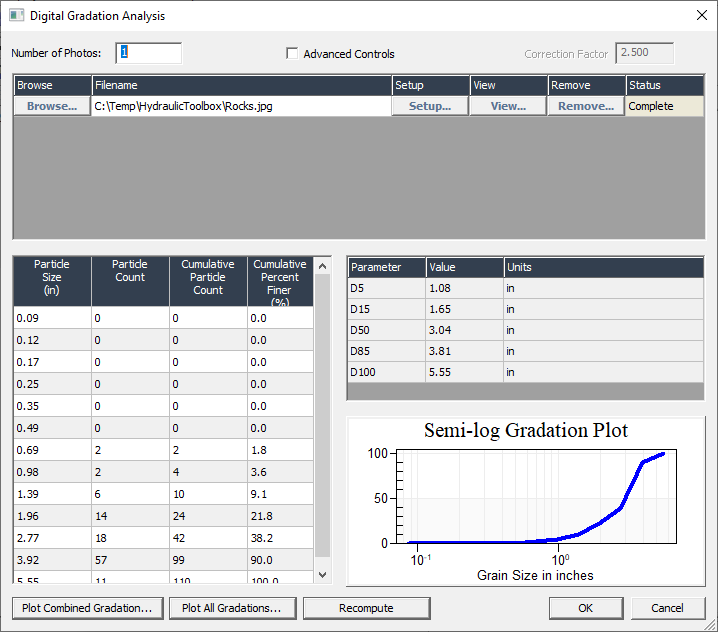Click the Cumulative Particle Count column header
718x632 pixels.
coord(208,282)
